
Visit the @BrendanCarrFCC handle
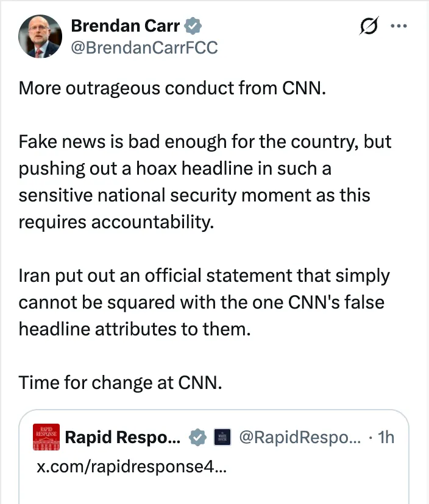click(x=144, y=47)
